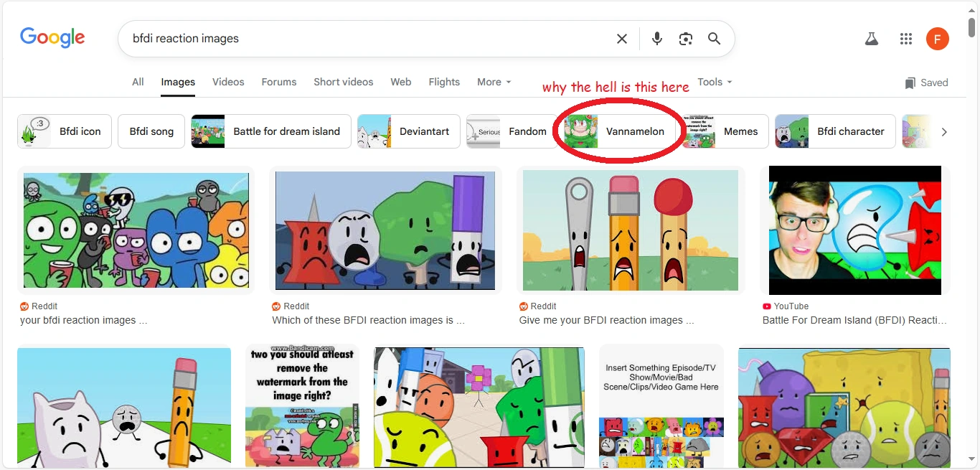Open Google Lens camera search

[685, 38]
